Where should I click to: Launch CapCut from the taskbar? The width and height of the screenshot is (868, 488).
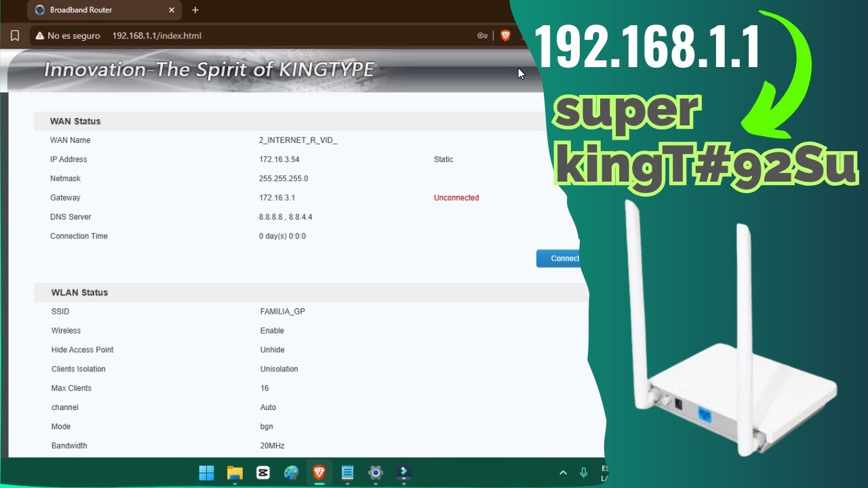coord(263,472)
